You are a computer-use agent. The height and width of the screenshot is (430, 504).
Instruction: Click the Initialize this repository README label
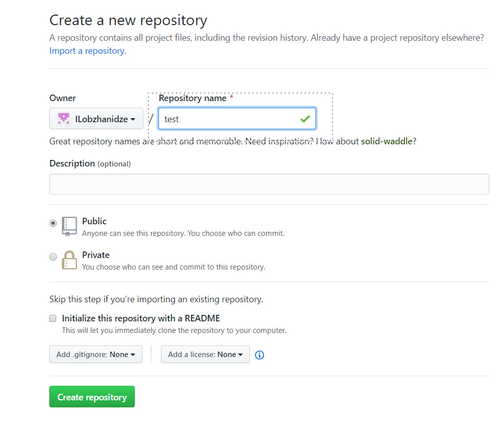(x=141, y=318)
